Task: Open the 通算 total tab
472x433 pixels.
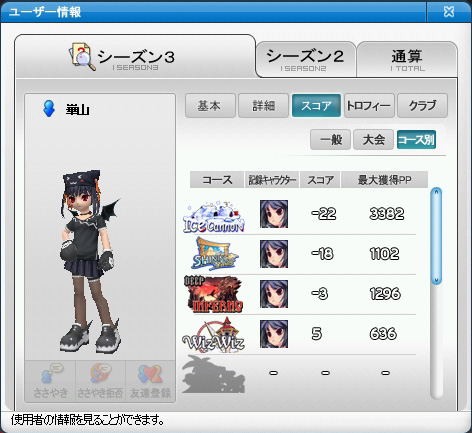Action: [407, 59]
